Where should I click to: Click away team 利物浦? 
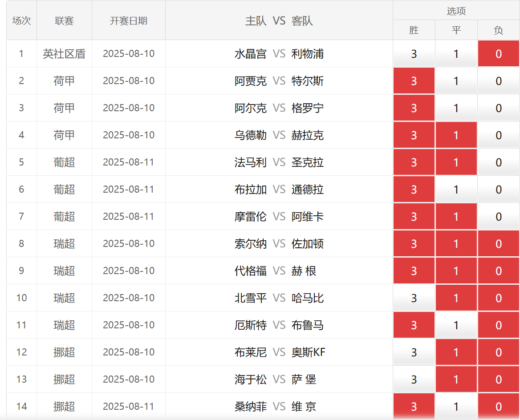point(308,54)
